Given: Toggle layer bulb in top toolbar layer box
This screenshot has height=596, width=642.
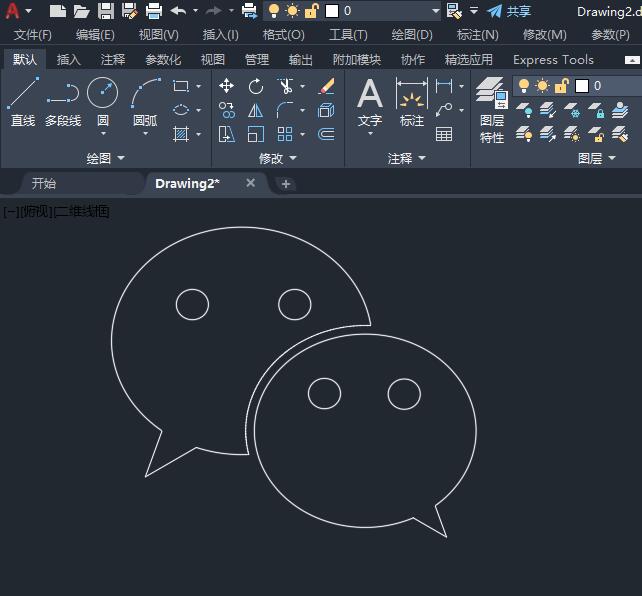Looking at the screenshot, I should coord(274,11).
